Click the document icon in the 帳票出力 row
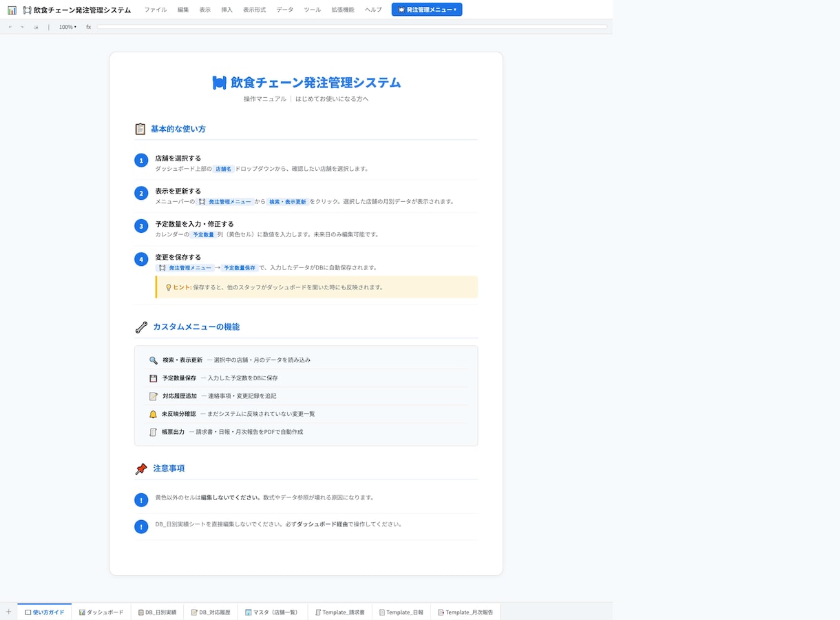 (x=154, y=432)
